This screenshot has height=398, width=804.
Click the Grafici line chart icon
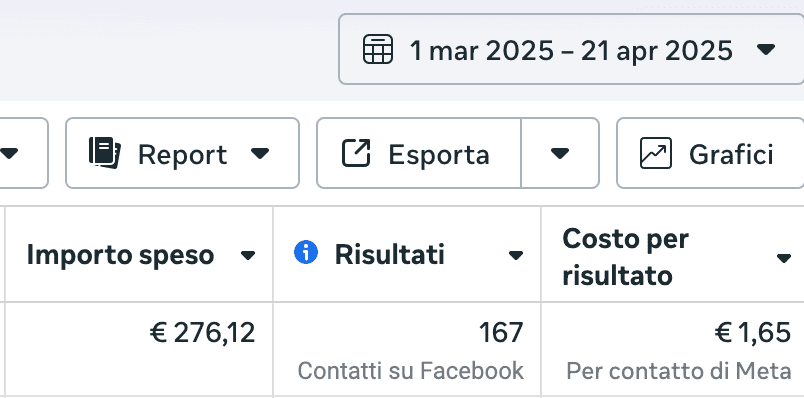[x=656, y=153]
